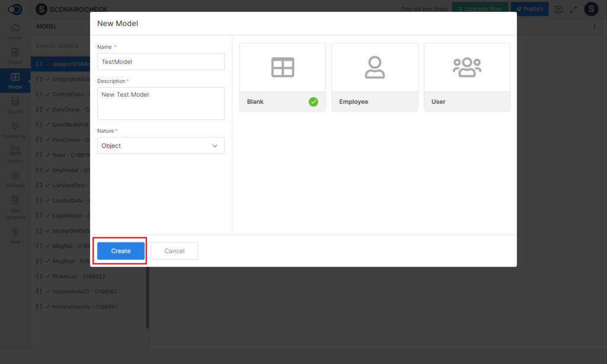Open the user avatar S menu
This screenshot has width=607, height=364.
coord(591,9)
